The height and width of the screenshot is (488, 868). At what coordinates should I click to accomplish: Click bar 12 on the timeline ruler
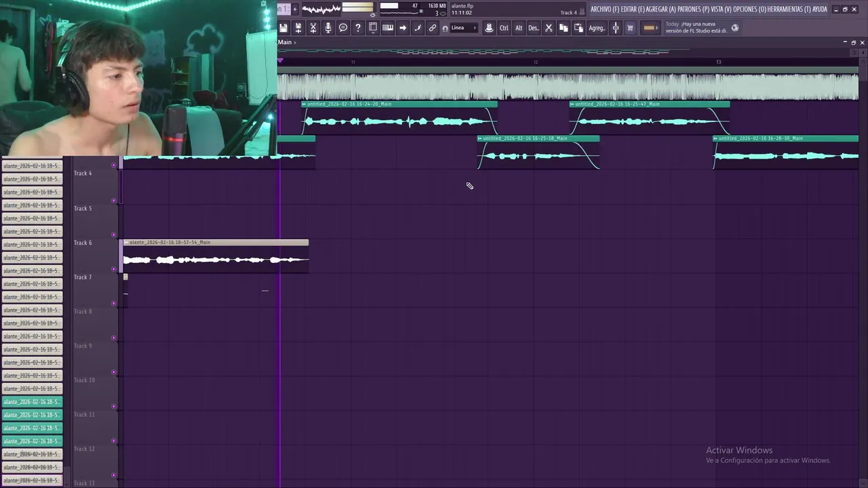(x=535, y=62)
